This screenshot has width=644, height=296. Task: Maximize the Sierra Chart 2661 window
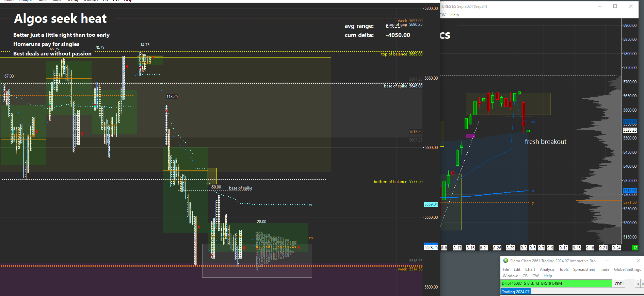(623, 261)
